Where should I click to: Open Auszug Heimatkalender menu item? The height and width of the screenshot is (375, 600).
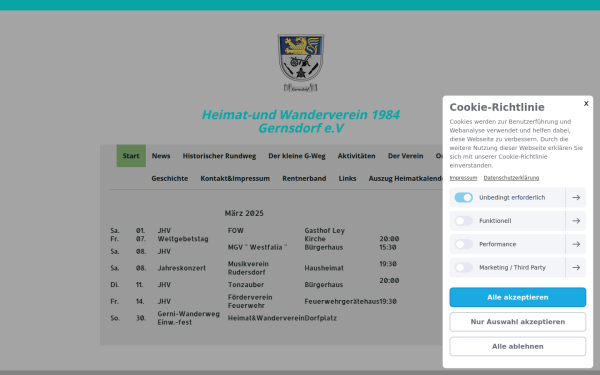coord(406,178)
